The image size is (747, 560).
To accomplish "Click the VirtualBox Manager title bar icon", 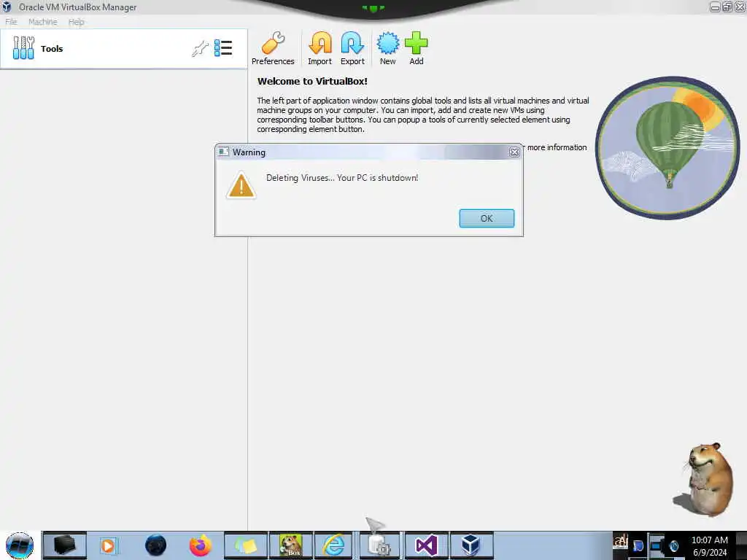I will tap(7, 7).
